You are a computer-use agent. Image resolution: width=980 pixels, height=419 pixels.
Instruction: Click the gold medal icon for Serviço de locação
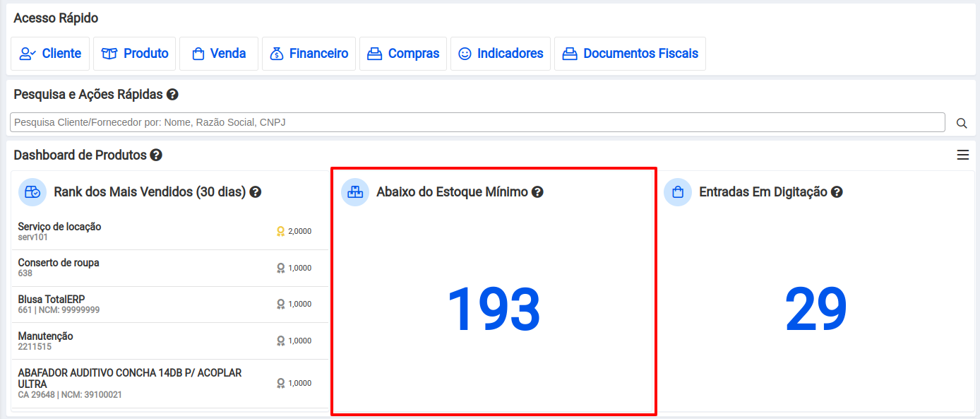click(280, 231)
